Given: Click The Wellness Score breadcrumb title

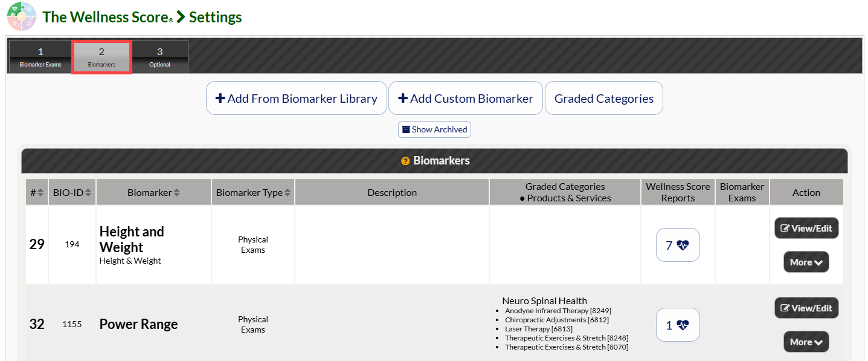Looking at the screenshot, I should [105, 17].
